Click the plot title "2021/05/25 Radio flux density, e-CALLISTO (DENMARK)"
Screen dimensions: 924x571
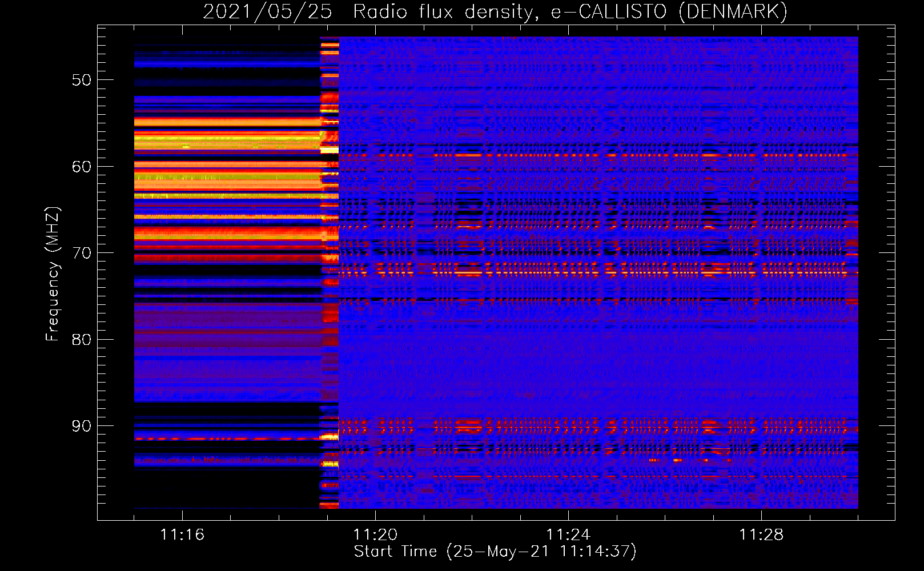(x=495, y=12)
